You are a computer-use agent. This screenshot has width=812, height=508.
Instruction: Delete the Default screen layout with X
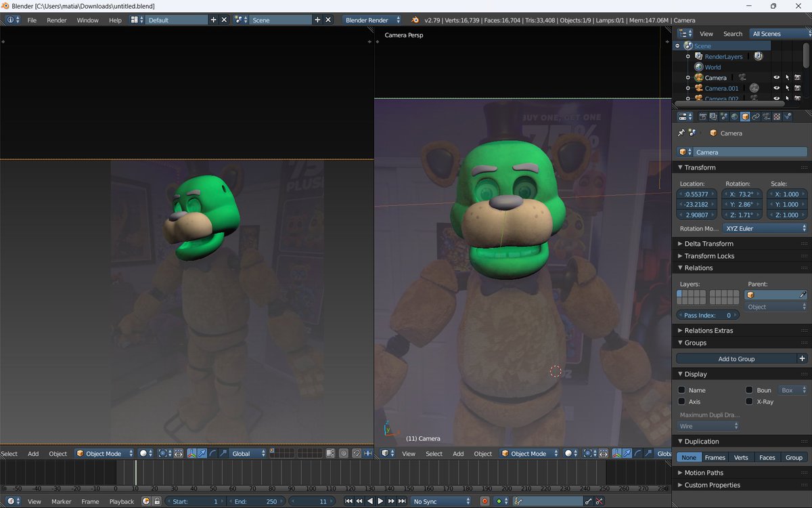point(224,20)
